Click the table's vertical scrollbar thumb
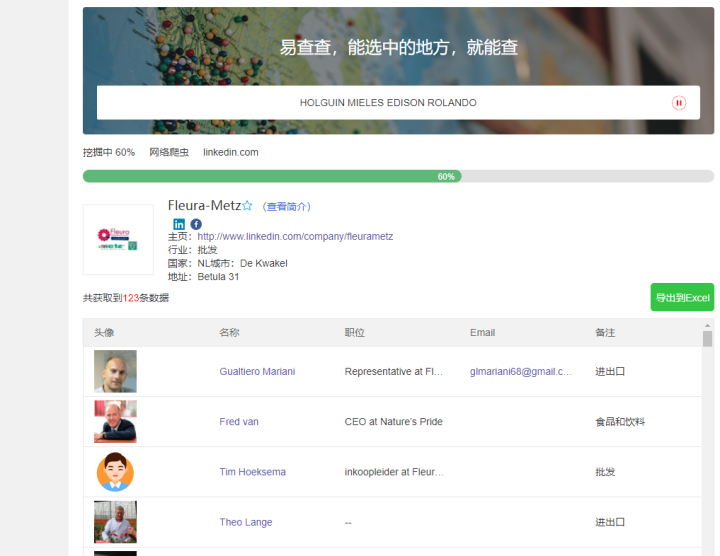Viewport: 720px width, 556px height. coord(707,339)
